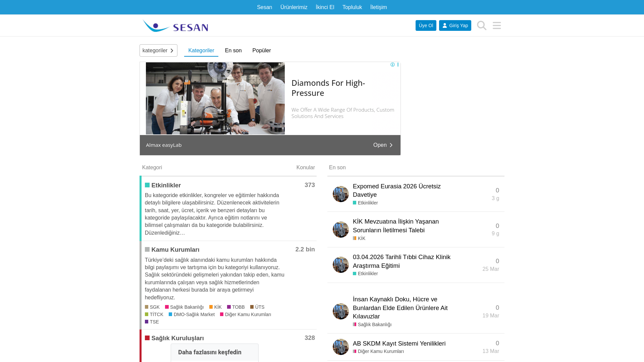Click the ad photo of people
The width and height of the screenshot is (644, 362).
pos(215,99)
